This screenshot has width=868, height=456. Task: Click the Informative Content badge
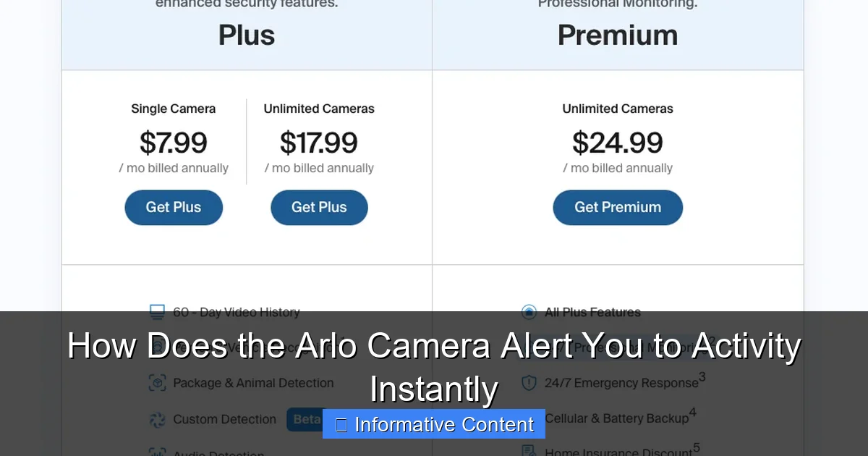[433, 424]
